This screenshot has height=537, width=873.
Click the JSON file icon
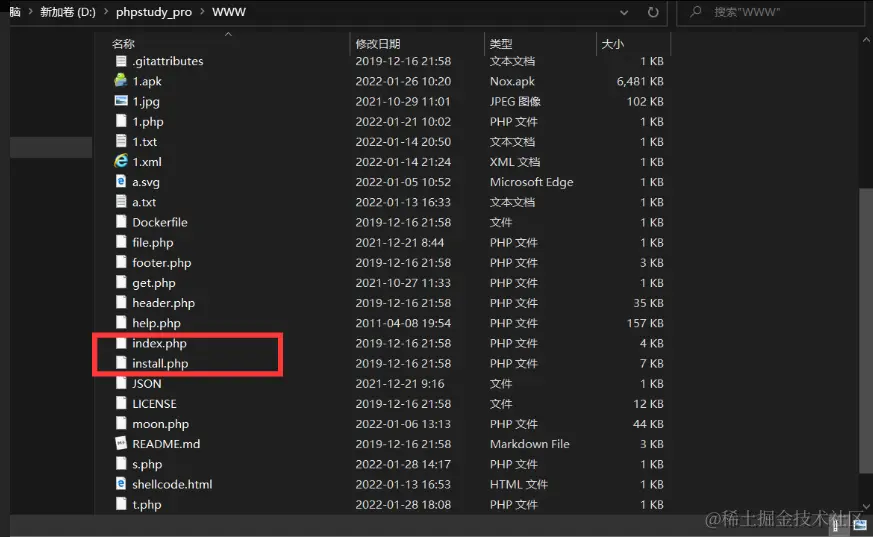coord(121,383)
